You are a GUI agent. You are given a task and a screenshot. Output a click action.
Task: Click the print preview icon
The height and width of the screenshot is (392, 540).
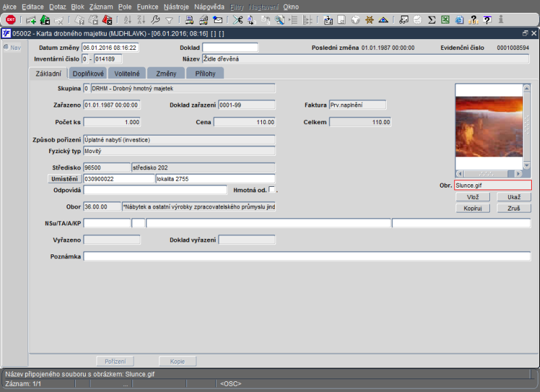click(x=203, y=20)
